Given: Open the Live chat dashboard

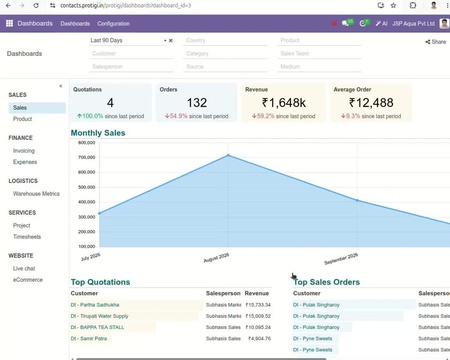Looking at the screenshot, I should (x=24, y=268).
